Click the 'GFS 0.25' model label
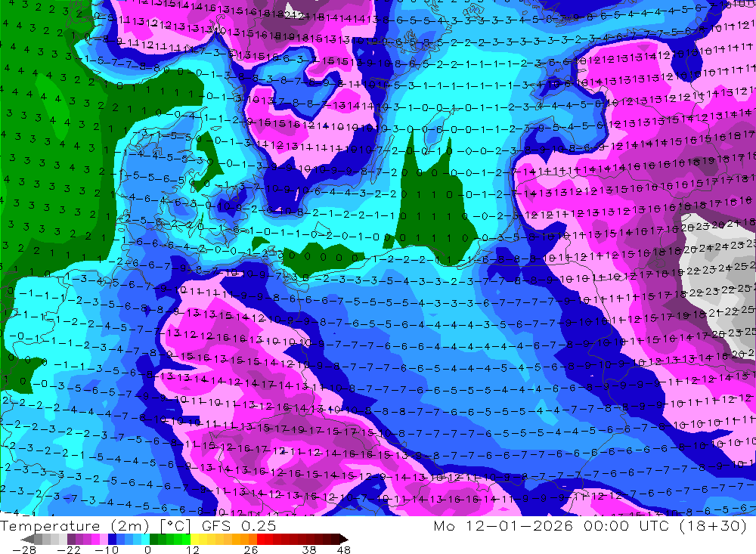 [239, 525]
